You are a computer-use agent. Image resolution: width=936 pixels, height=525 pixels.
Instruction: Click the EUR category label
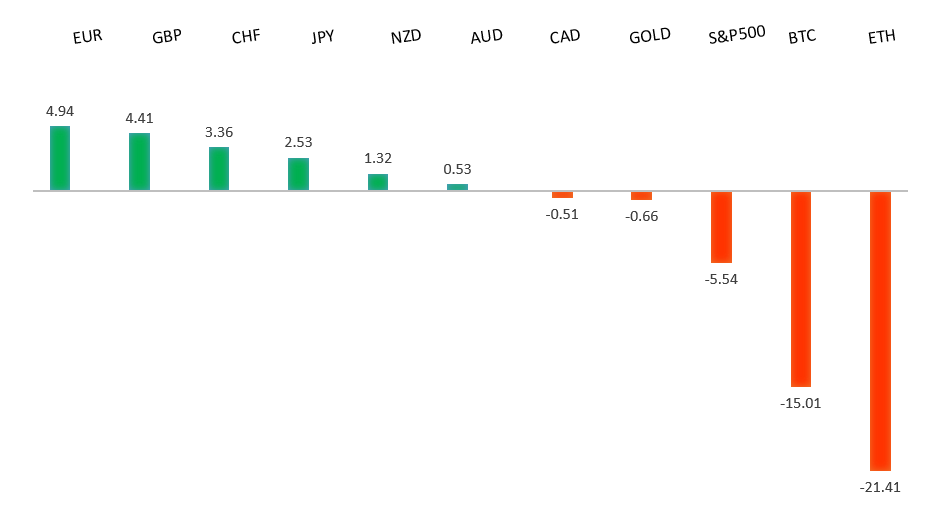pyautogui.click(x=87, y=38)
